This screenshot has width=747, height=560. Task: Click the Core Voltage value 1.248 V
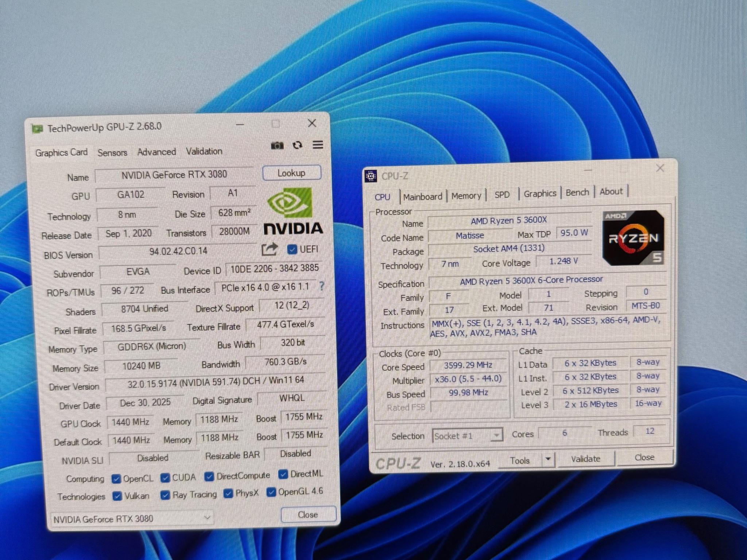[564, 261]
